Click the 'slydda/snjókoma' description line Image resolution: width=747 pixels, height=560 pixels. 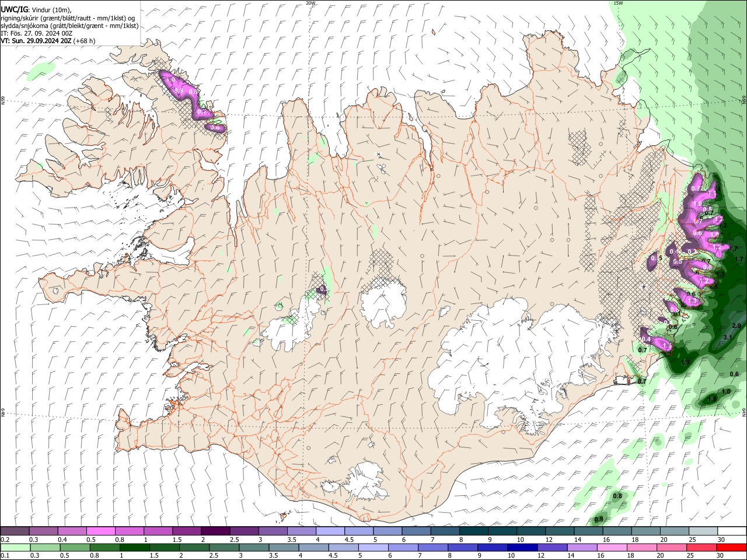[69, 26]
